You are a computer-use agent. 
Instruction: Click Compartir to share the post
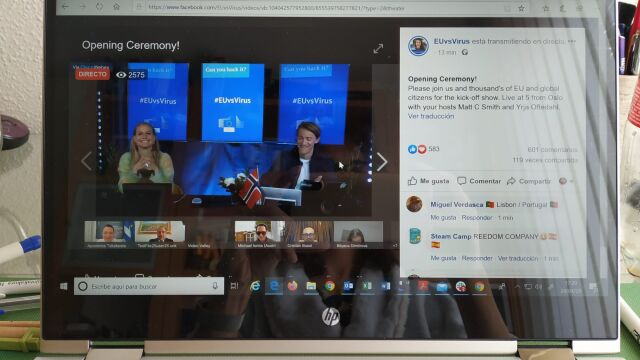[529, 181]
